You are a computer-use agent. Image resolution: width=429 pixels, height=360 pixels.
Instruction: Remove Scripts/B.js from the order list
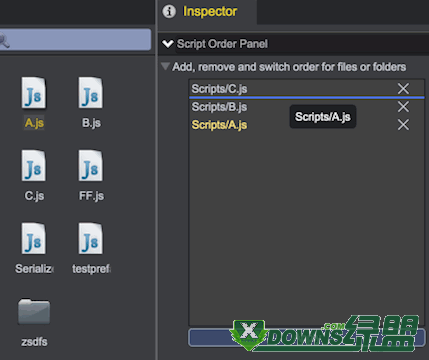403,107
